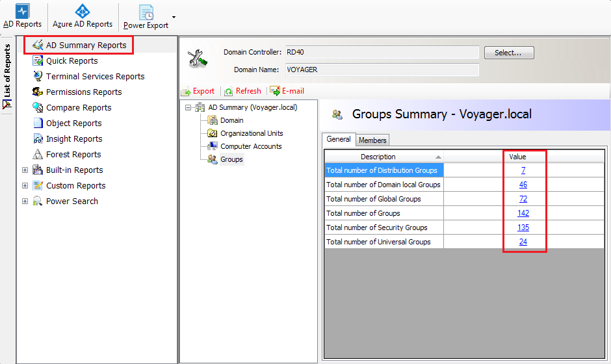This screenshot has height=364, width=611.
Task: Click the Value column header
Action: pos(524,157)
